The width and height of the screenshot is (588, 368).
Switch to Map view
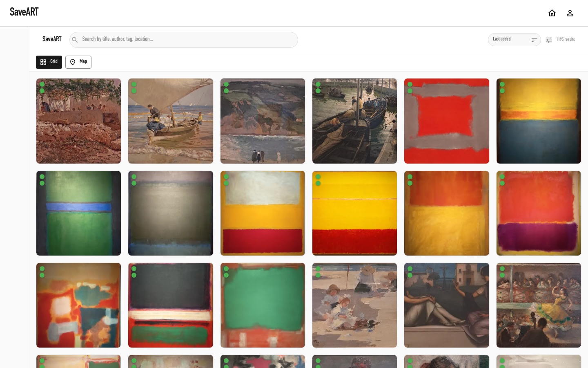(x=78, y=62)
